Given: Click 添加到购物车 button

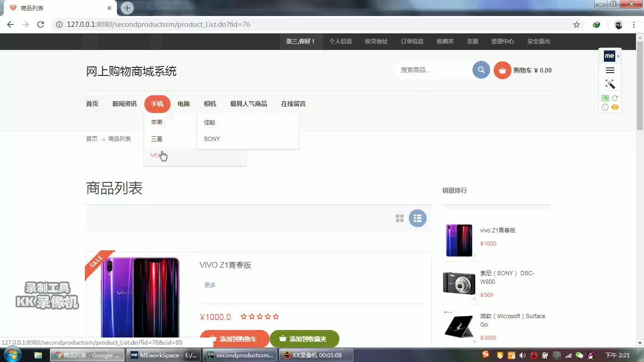Looking at the screenshot, I should 234,339.
